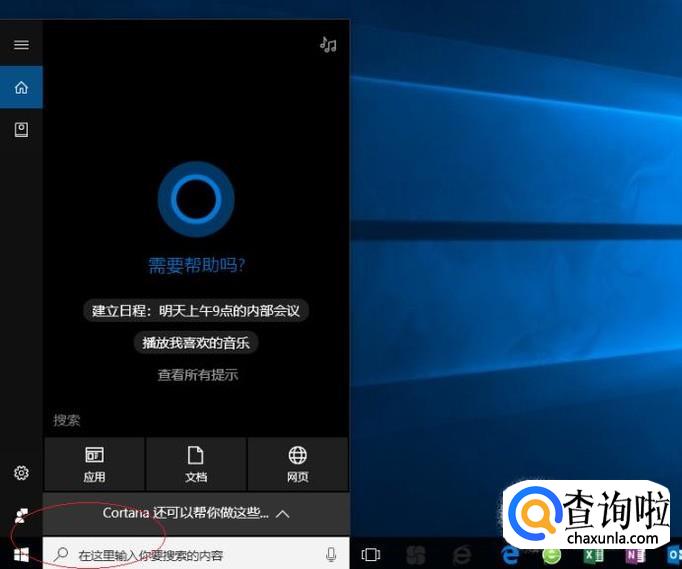Open Cortana settings gear icon
The image size is (682, 569).
[21, 472]
